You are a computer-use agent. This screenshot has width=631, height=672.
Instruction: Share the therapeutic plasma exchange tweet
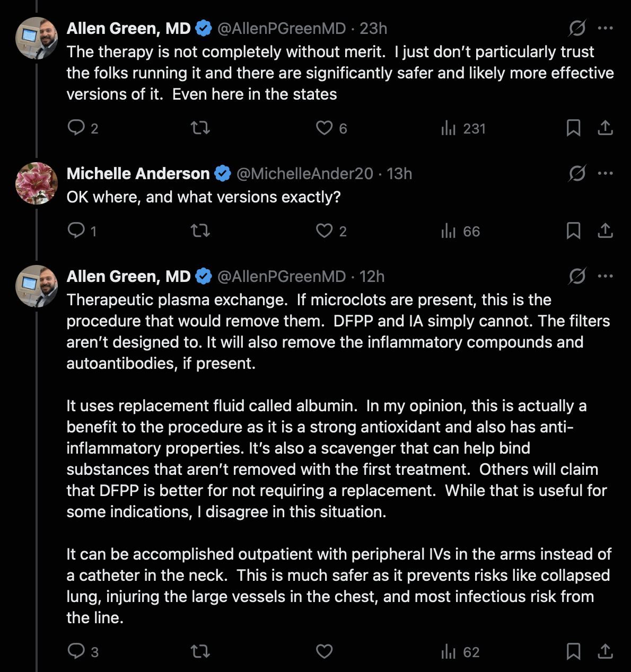pos(605,651)
